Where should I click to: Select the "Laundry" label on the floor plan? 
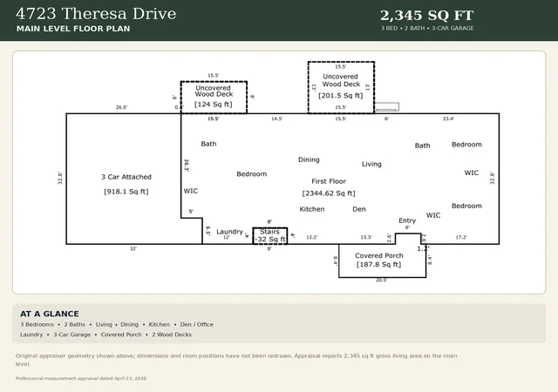pyautogui.click(x=229, y=232)
